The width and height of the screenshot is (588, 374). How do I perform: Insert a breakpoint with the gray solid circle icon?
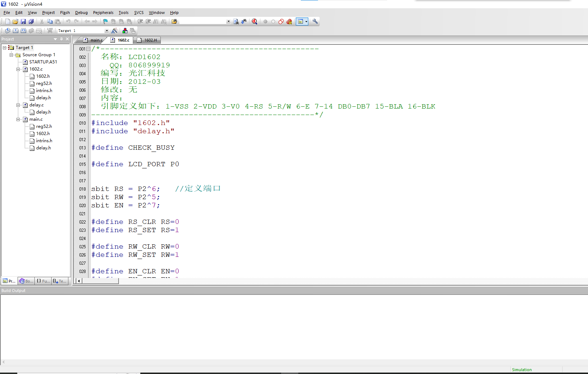pos(265,21)
